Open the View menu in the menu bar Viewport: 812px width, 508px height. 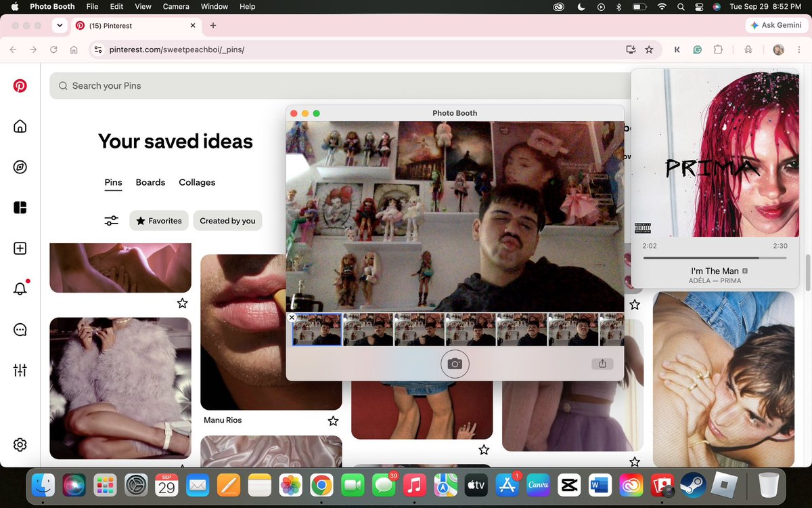(143, 7)
